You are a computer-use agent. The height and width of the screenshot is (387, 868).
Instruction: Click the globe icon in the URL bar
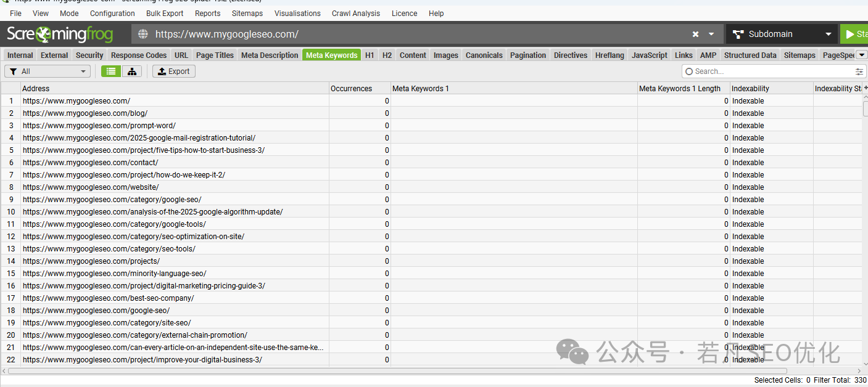[x=143, y=35]
